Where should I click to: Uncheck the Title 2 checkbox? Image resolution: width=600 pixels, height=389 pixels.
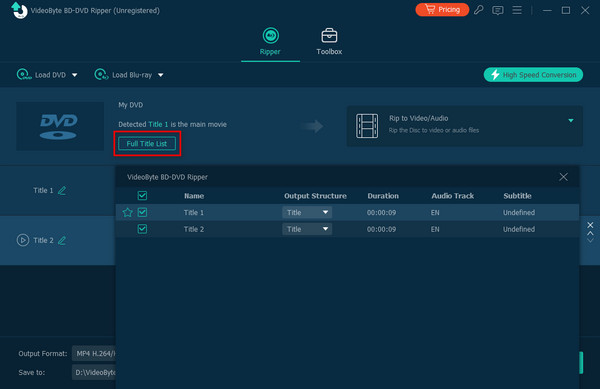[142, 229]
